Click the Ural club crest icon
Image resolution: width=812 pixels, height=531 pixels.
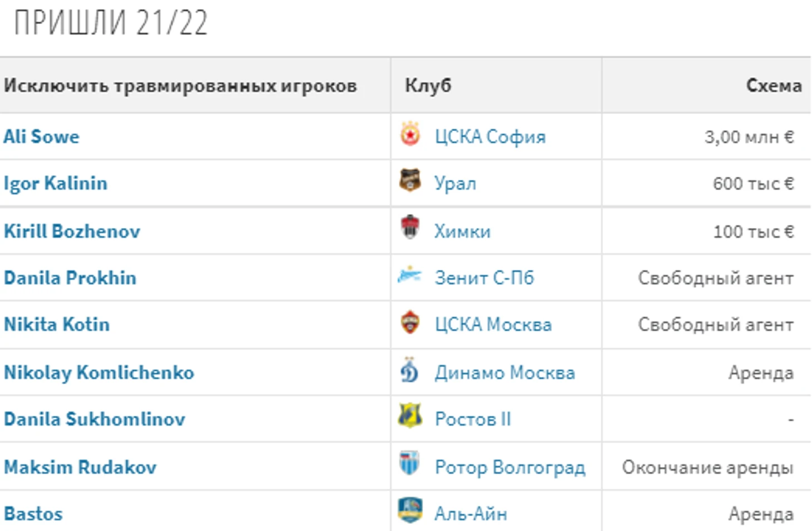[410, 181]
